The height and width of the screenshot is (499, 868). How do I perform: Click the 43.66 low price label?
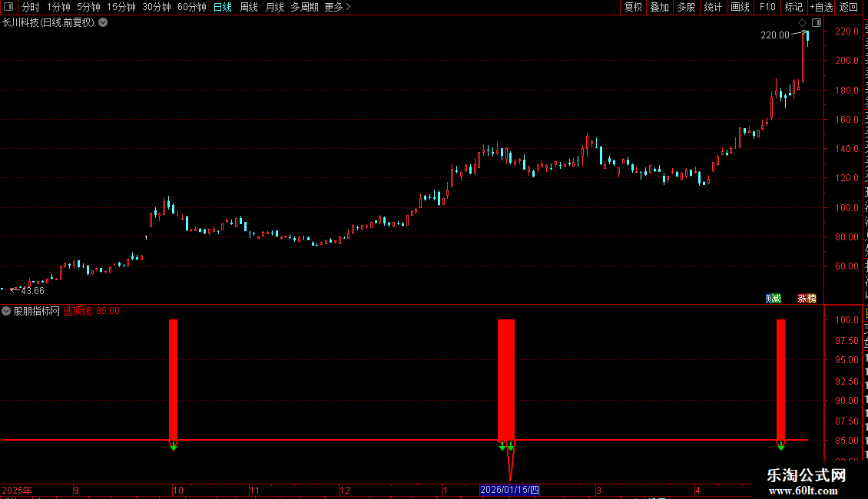33,290
